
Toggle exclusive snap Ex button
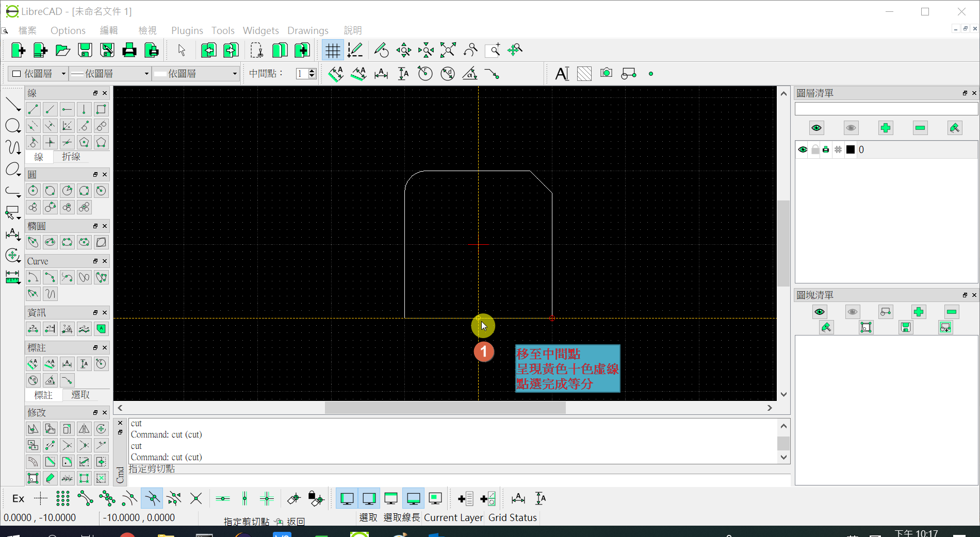pos(19,498)
